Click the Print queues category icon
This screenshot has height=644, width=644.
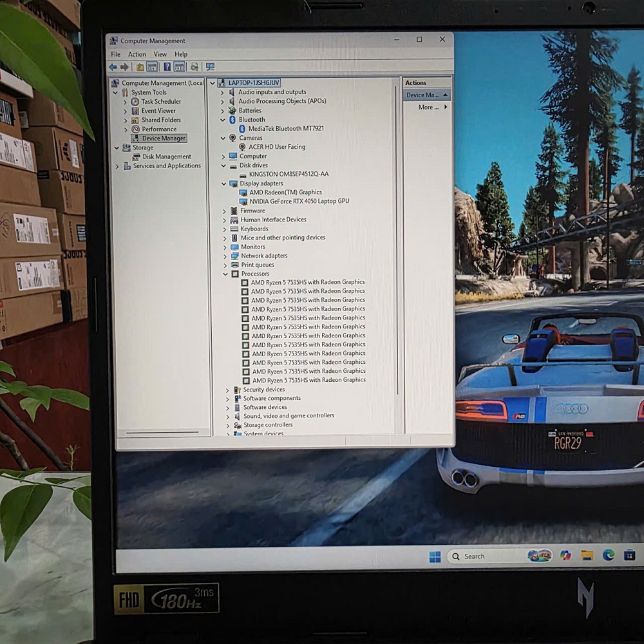235,265
